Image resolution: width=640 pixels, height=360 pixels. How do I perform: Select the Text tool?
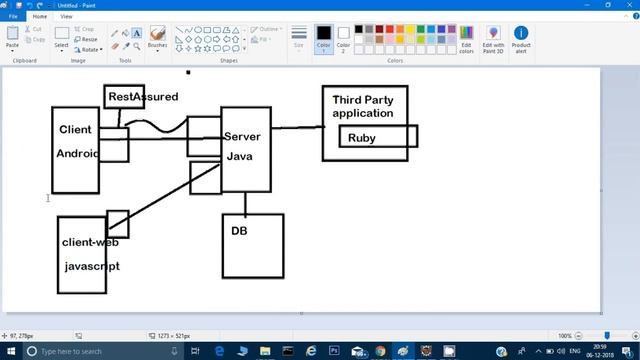point(137,33)
